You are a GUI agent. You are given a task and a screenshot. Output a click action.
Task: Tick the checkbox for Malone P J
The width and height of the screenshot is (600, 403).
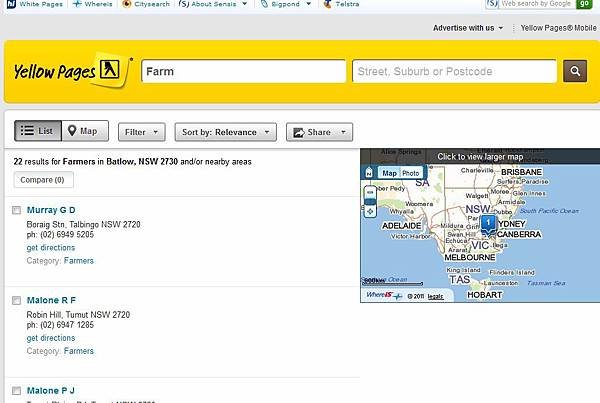[16, 391]
